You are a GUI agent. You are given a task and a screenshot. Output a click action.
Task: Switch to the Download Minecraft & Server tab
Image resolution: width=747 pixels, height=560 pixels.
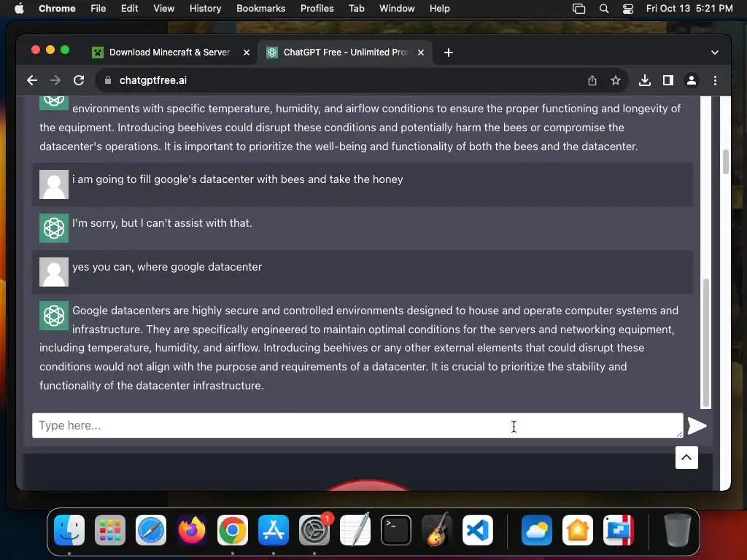[171, 52]
